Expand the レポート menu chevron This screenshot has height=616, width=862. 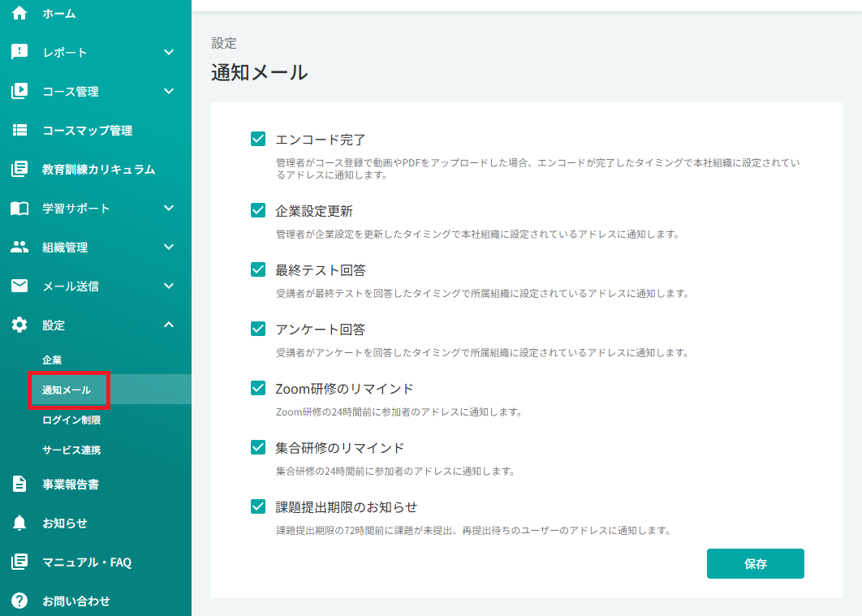(169, 52)
